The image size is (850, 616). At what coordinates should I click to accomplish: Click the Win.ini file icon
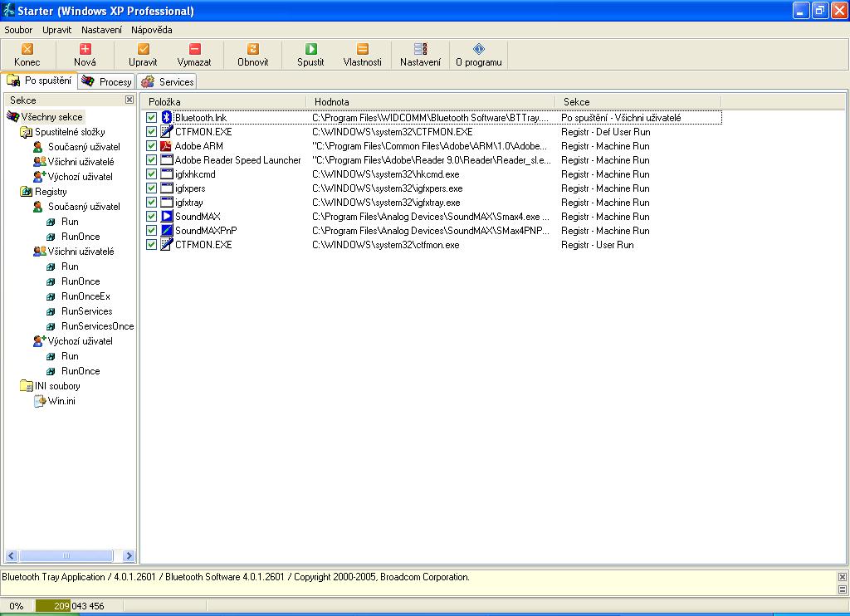pyautogui.click(x=40, y=401)
